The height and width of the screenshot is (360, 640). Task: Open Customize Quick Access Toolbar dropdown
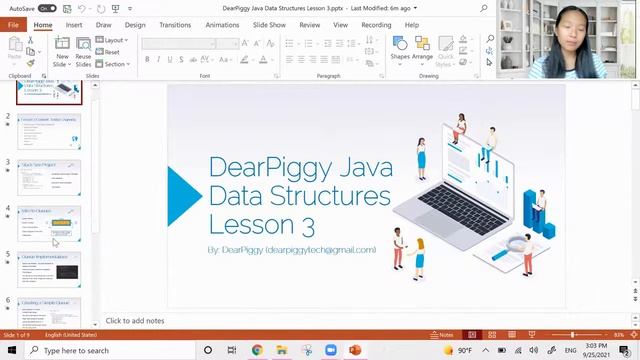[x=130, y=9]
